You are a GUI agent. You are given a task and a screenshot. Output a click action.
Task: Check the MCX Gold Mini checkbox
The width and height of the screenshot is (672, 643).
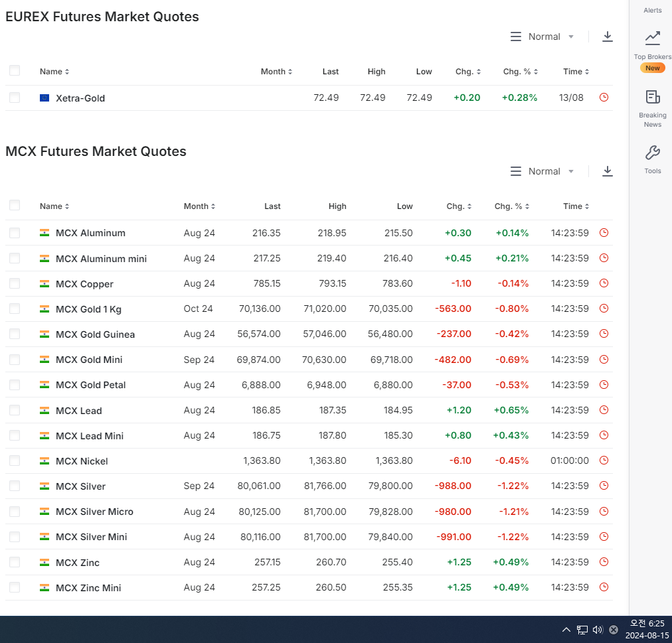(x=15, y=360)
